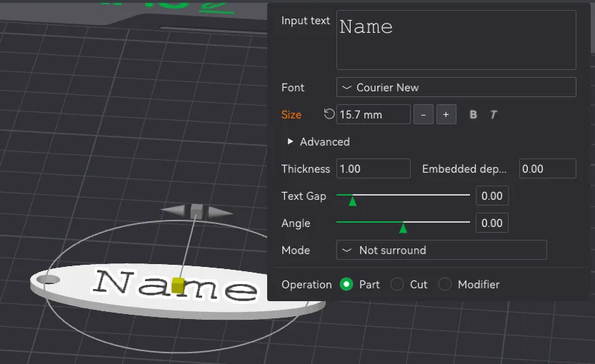
Task: Open the Font dropdown showing Courier New
Action: click(x=456, y=87)
